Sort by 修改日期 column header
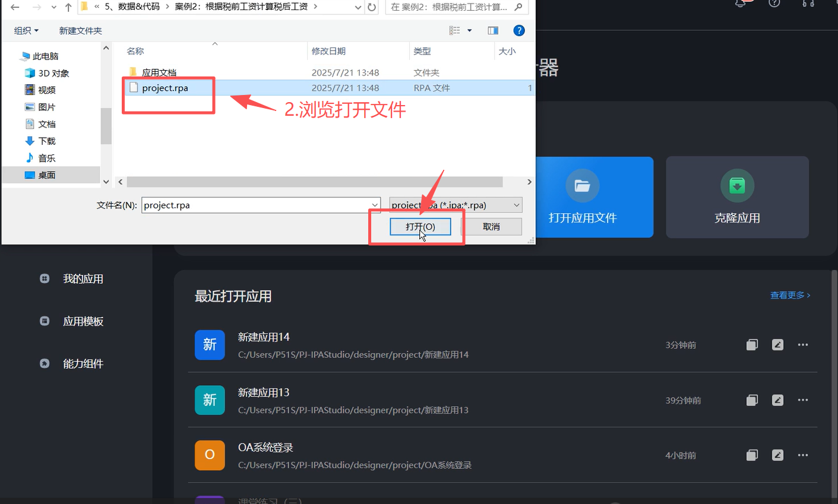The width and height of the screenshot is (838, 504). click(x=328, y=51)
